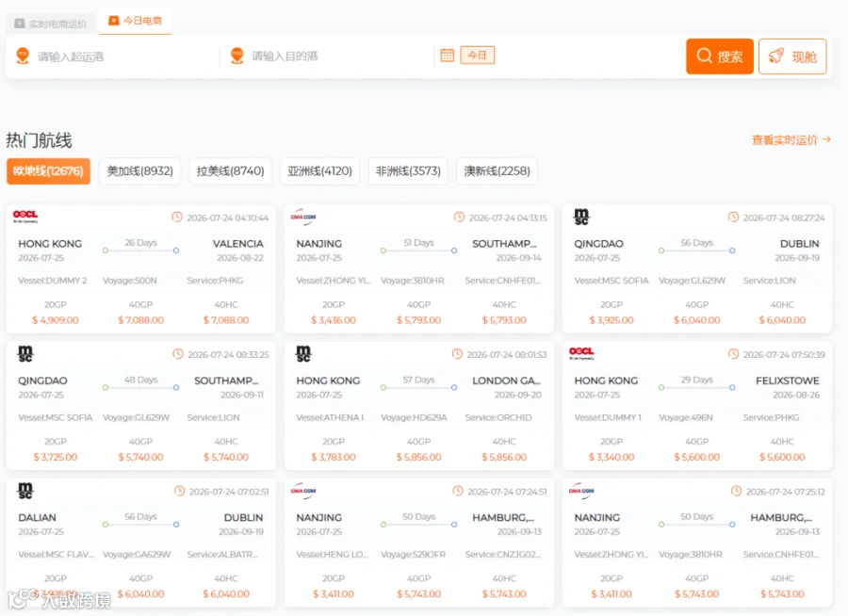Click clock icon beside 2026-07-24 07:24:51
Viewport: 848px width, 616px height.
tap(458, 491)
